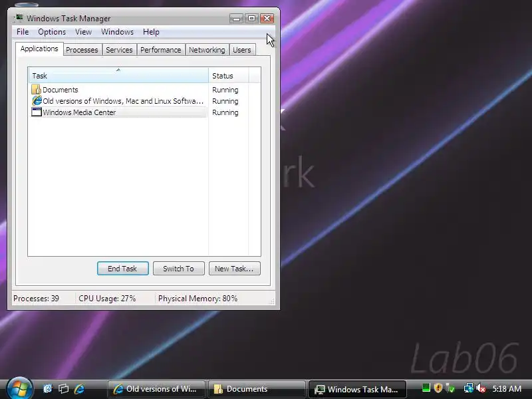
Task: Click the Windows Media Center window icon
Action: point(37,112)
